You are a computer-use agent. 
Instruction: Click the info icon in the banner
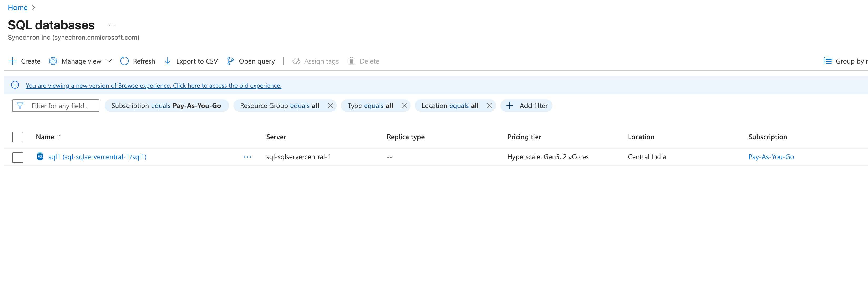click(x=15, y=85)
